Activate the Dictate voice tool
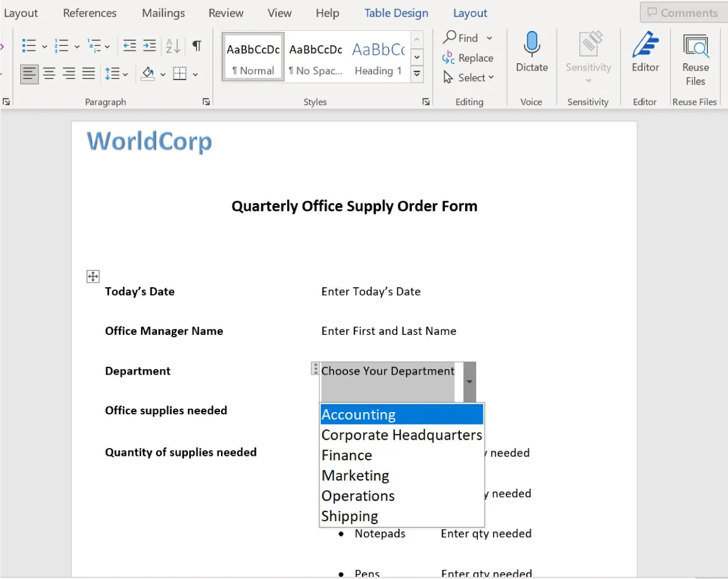The width and height of the screenshot is (728, 579). coord(531,53)
